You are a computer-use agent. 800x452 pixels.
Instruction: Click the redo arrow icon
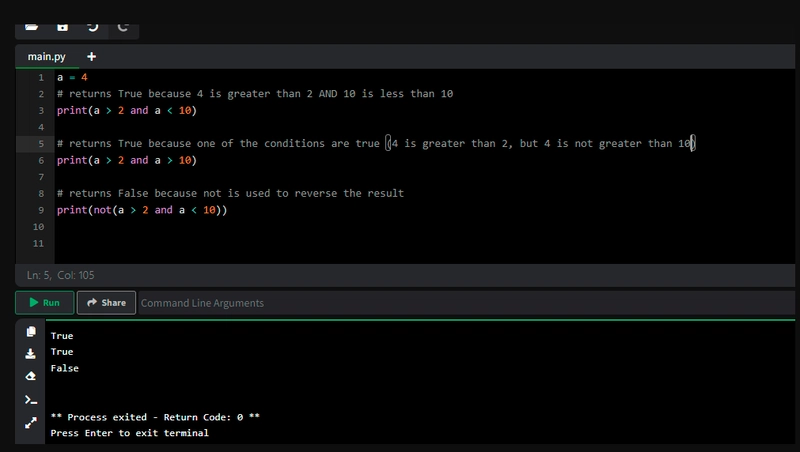pos(123,27)
